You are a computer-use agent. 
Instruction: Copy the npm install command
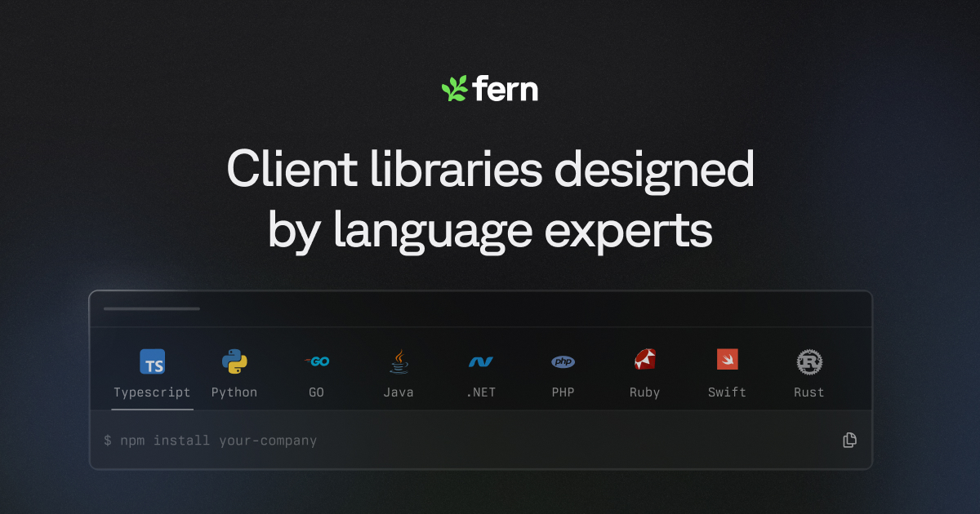tap(849, 441)
